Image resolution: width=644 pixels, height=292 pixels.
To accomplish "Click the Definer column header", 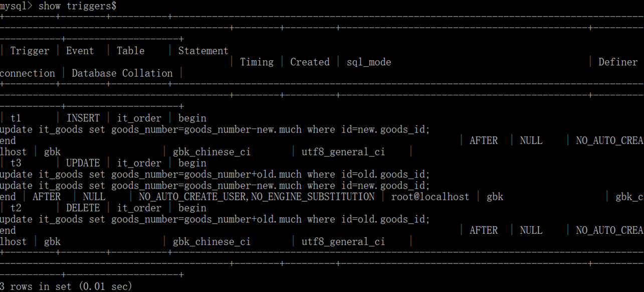I will pos(618,62).
